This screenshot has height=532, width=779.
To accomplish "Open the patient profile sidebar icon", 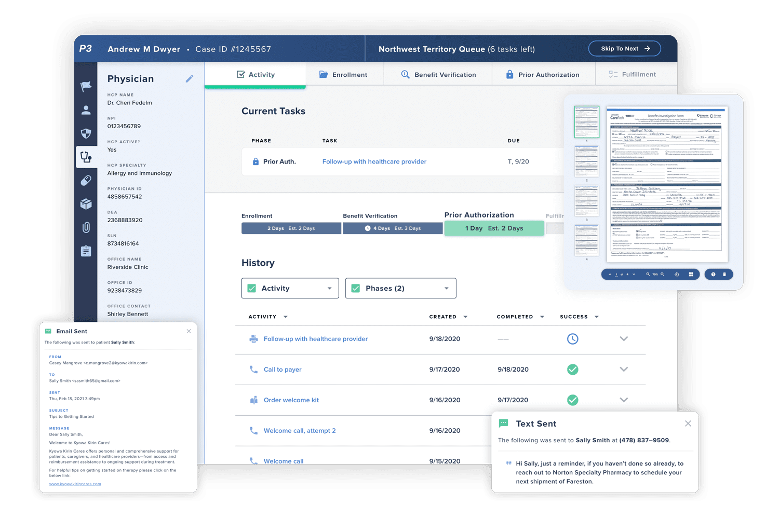I will [x=86, y=110].
